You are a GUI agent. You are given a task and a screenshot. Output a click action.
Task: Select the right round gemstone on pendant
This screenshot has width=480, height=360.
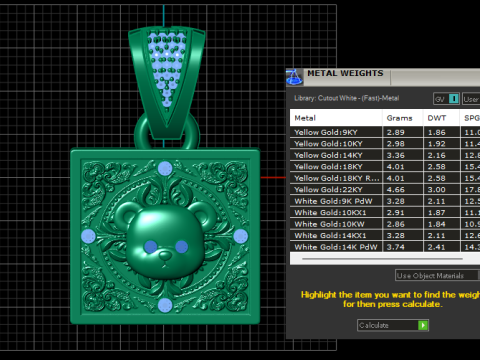(x=241, y=236)
